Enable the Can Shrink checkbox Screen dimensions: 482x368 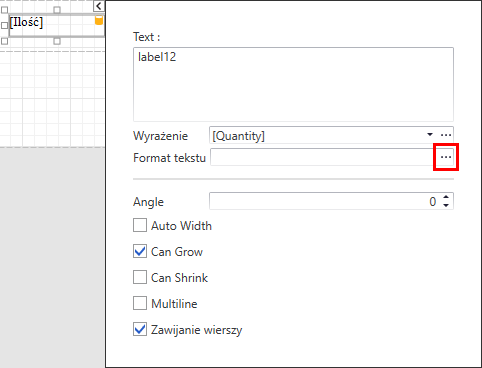pyautogui.click(x=140, y=277)
